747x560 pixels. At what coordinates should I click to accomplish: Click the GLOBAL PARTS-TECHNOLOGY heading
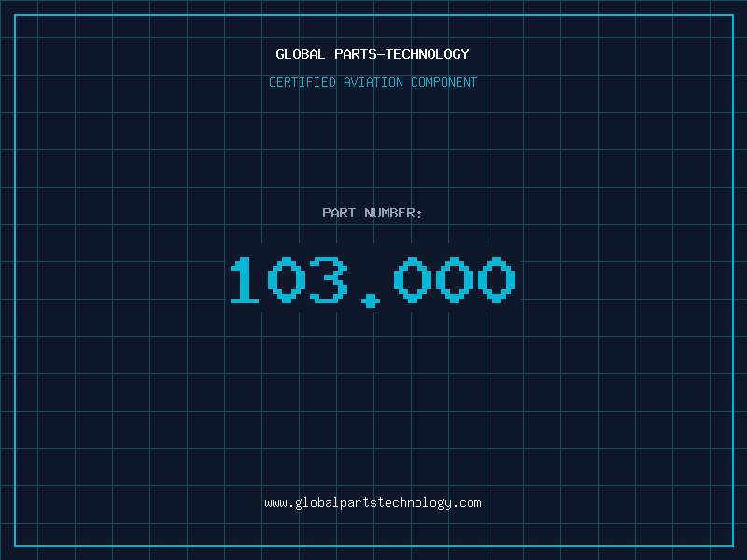373,54
